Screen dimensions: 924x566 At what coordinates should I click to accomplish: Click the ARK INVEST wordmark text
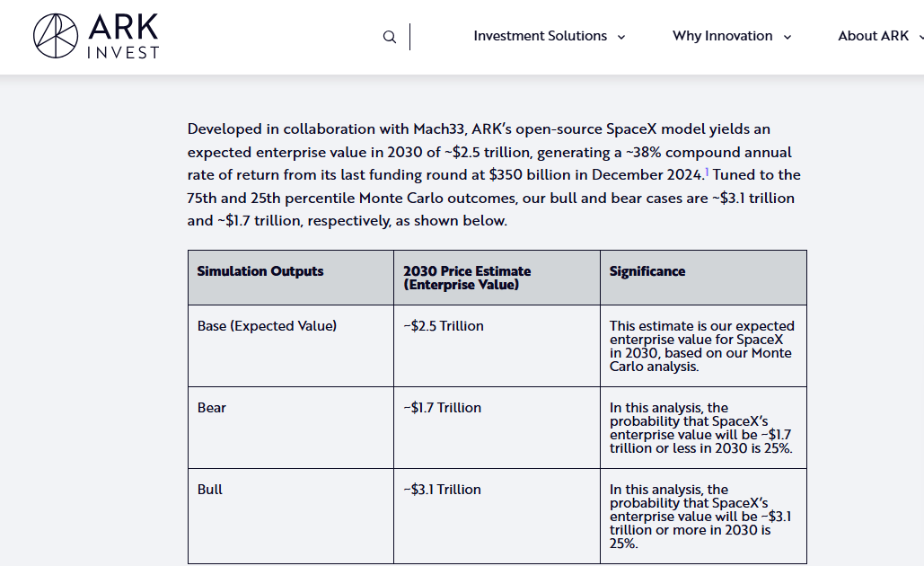[x=123, y=37]
